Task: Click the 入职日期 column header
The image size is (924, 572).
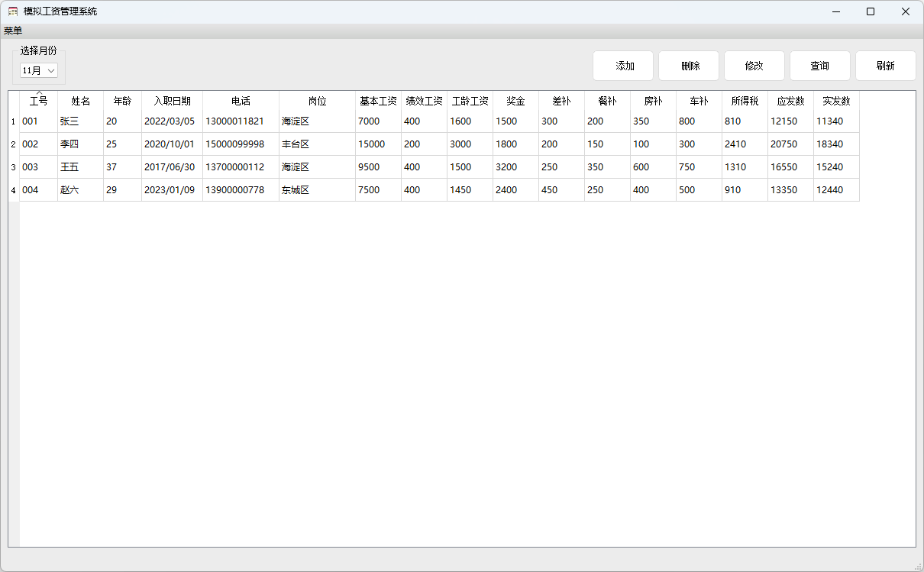Action: click(x=173, y=101)
